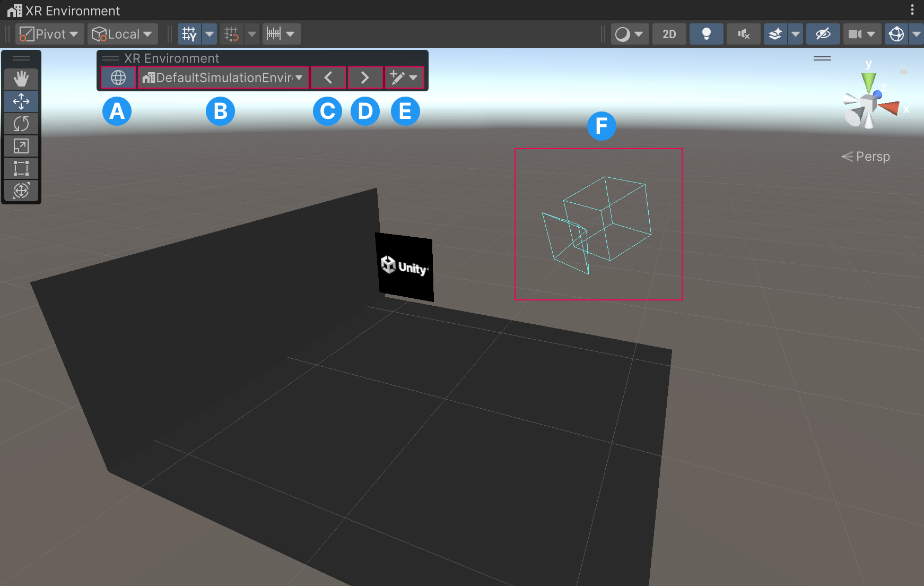924x586 pixels.
Task: Toggle scene lighting on or off
Action: tap(706, 33)
